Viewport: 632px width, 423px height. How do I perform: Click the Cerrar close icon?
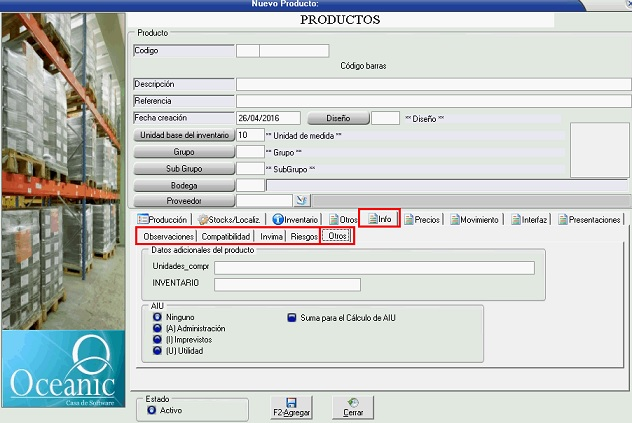(352, 402)
